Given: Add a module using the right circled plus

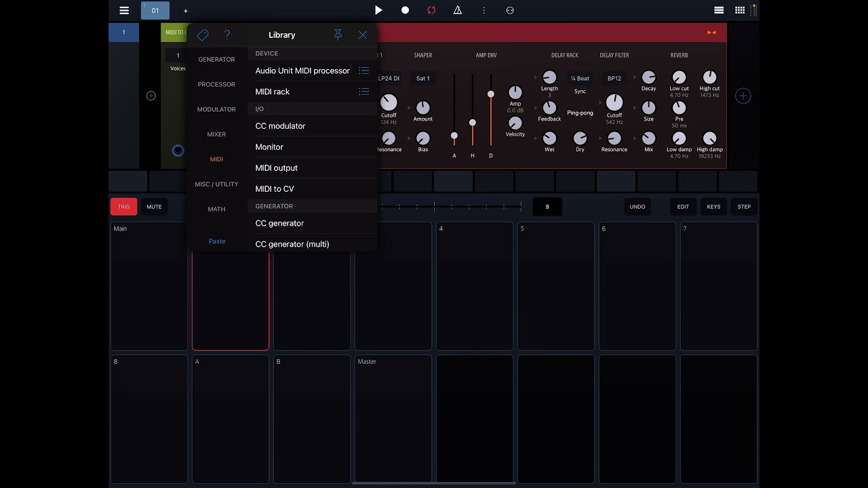Looking at the screenshot, I should 743,96.
